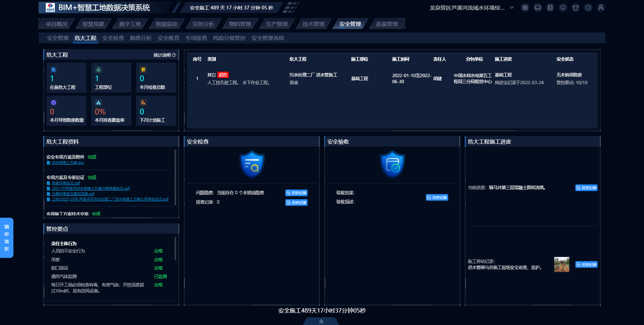Expand the project name dropdown arrow

512,8
